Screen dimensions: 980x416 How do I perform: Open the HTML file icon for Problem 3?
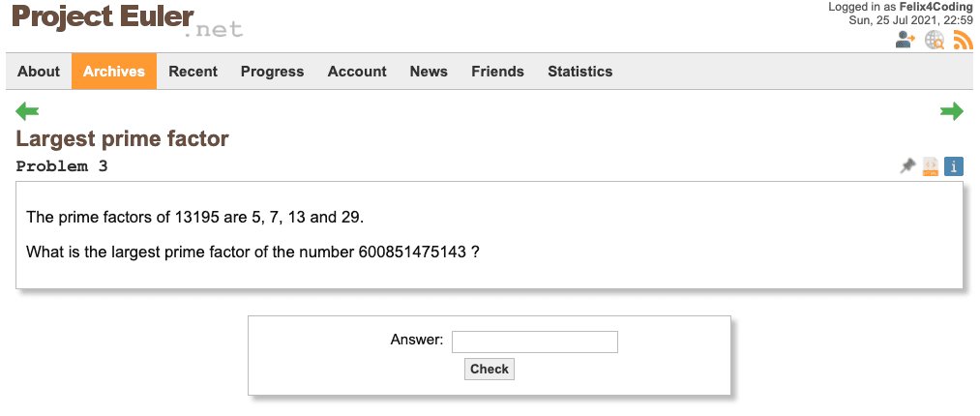[931, 166]
